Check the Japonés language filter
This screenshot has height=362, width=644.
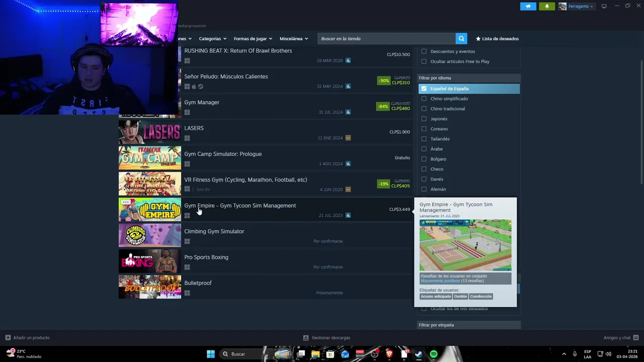(424, 119)
